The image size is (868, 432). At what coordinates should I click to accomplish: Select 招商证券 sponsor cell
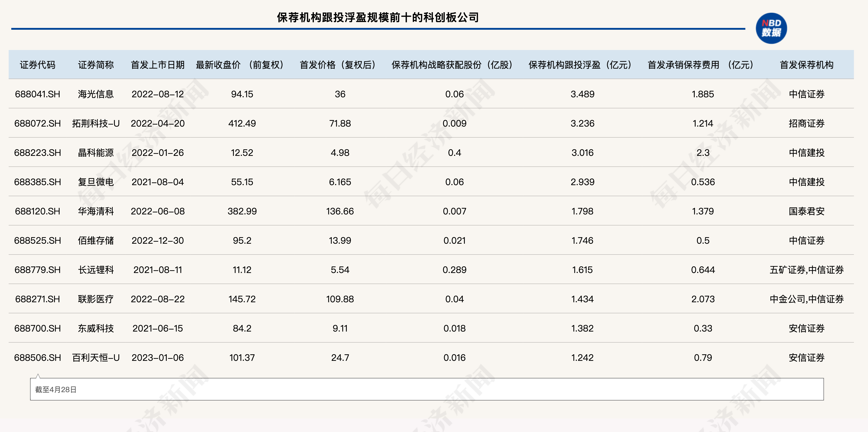point(806,123)
